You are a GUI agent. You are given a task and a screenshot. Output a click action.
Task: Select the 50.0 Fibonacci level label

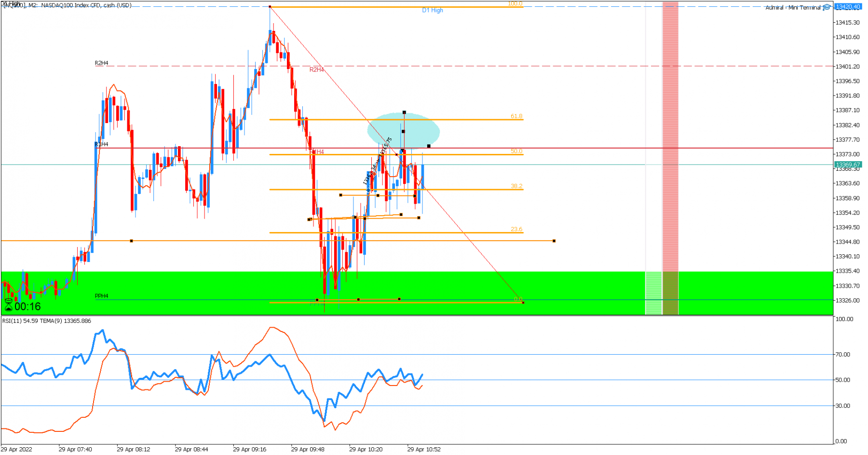[x=516, y=151]
